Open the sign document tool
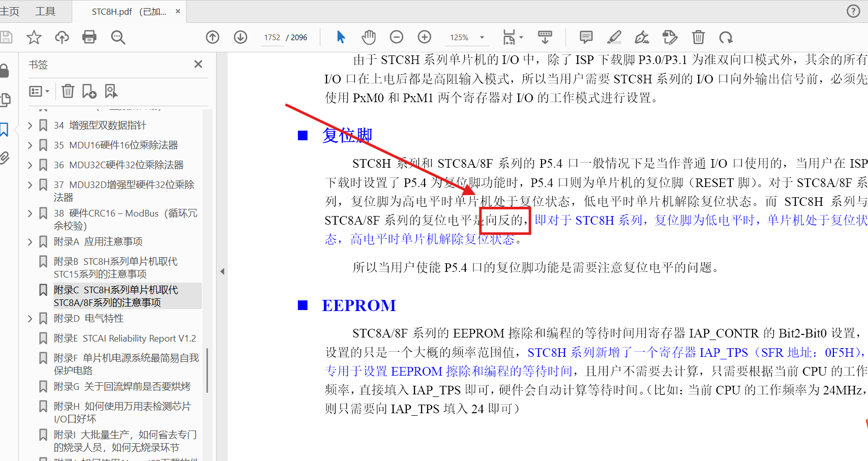868x461 pixels. click(642, 37)
